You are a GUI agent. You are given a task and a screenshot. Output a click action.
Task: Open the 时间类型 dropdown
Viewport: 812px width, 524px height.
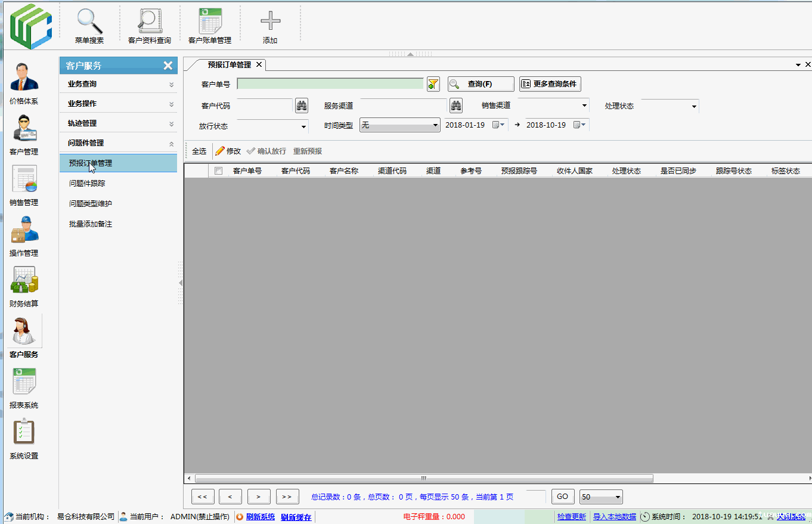pos(399,126)
